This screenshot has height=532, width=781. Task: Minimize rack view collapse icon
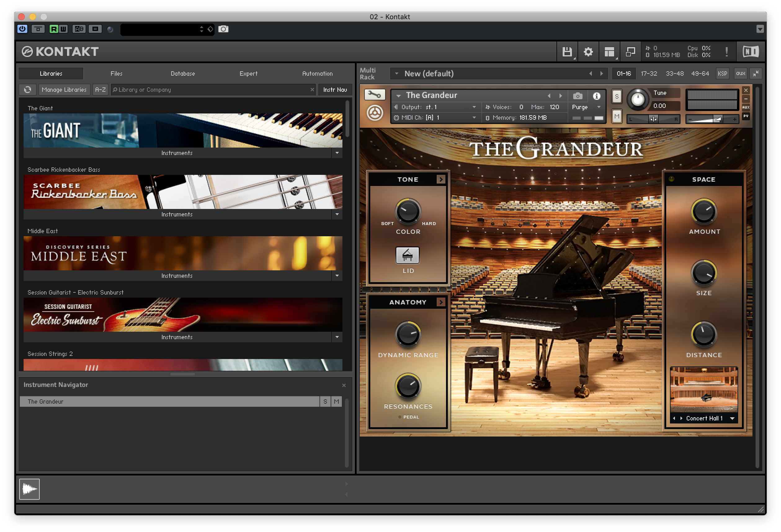pos(756,73)
